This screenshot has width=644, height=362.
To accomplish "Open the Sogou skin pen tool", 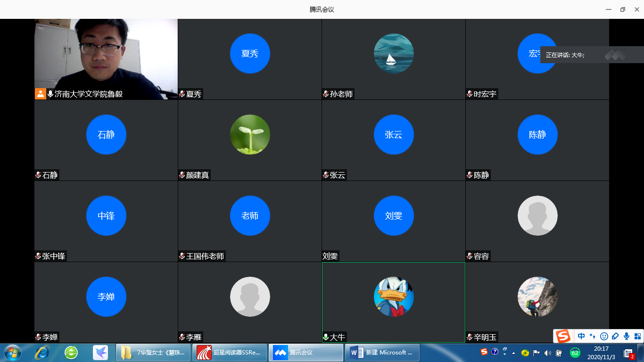I will [615, 336].
